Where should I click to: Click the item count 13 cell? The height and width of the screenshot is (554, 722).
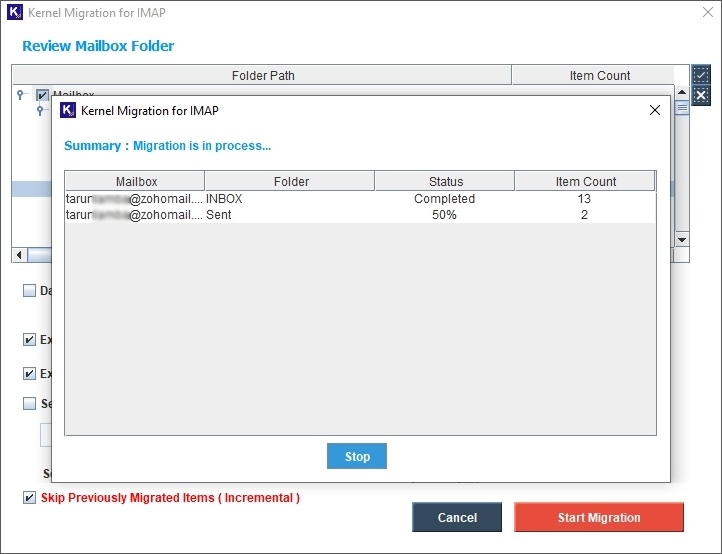pos(584,199)
